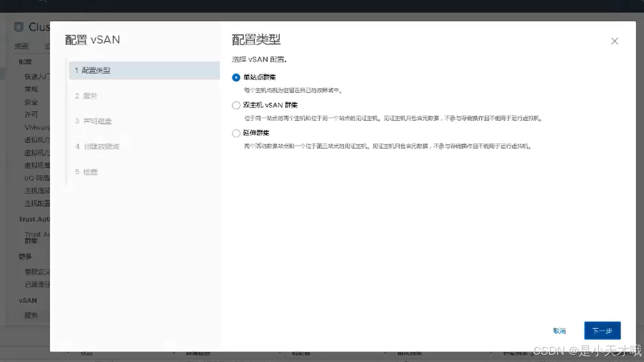Click the cluster icon beside the title
Viewport: 644px width, 362px height.
pyautogui.click(x=19, y=27)
